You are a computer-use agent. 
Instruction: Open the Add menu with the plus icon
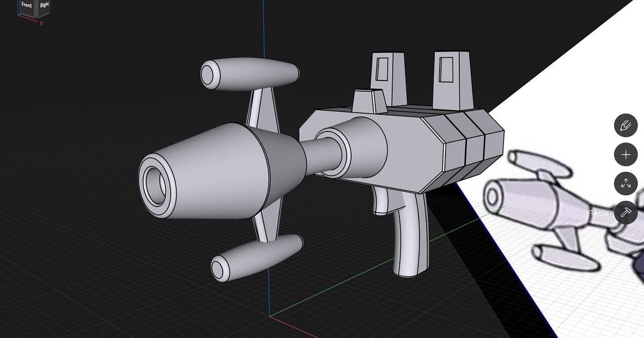pyautogui.click(x=626, y=155)
